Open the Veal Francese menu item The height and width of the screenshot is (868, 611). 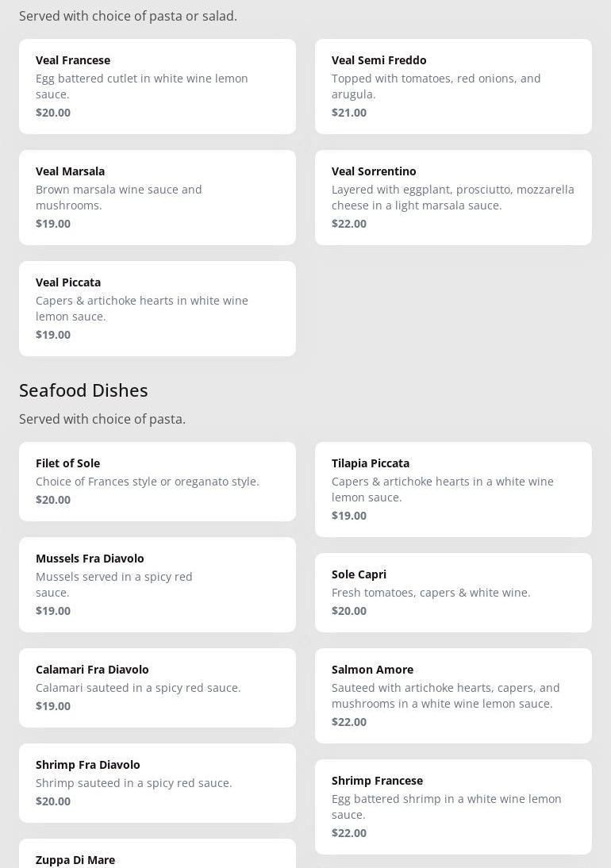click(157, 86)
